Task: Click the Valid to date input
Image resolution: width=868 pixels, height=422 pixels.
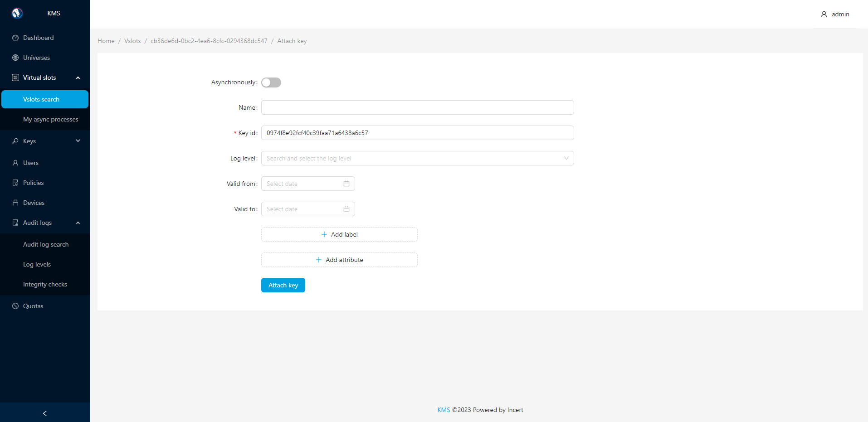Action: click(308, 209)
